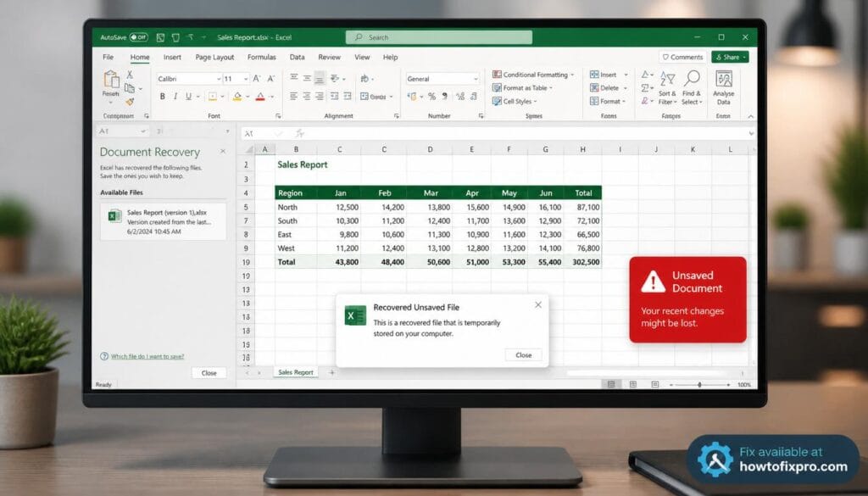Click the Search box in title bar
This screenshot has width=868, height=496.
coord(439,37)
